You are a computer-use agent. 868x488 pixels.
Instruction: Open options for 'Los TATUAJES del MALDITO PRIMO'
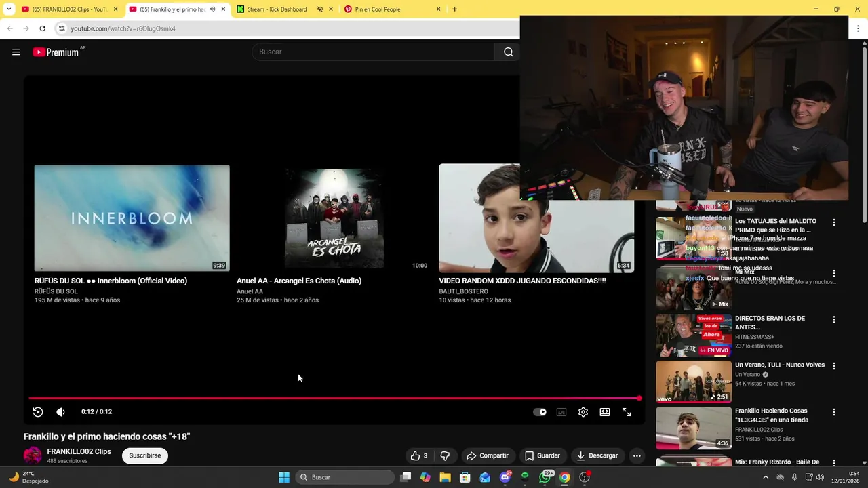click(834, 222)
